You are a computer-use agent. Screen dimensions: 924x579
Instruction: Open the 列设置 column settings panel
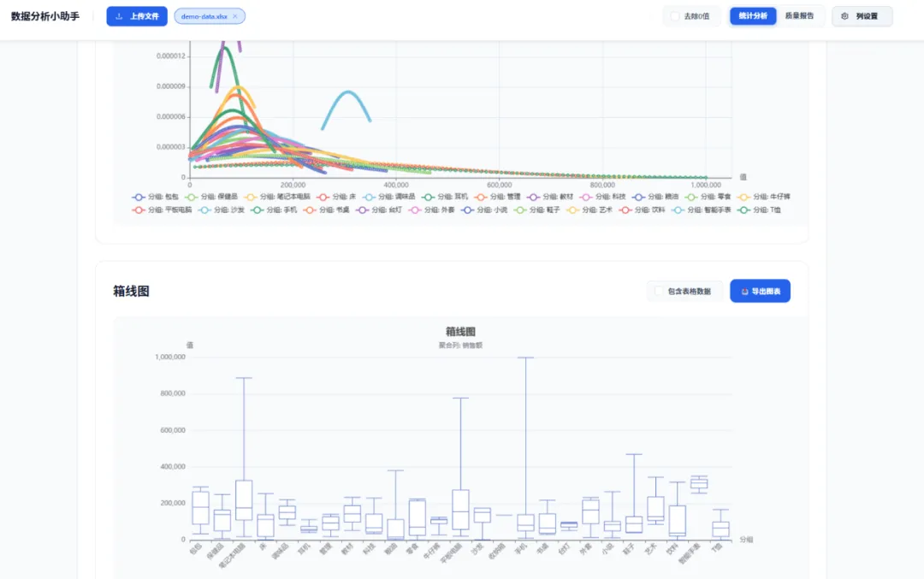[x=862, y=16]
